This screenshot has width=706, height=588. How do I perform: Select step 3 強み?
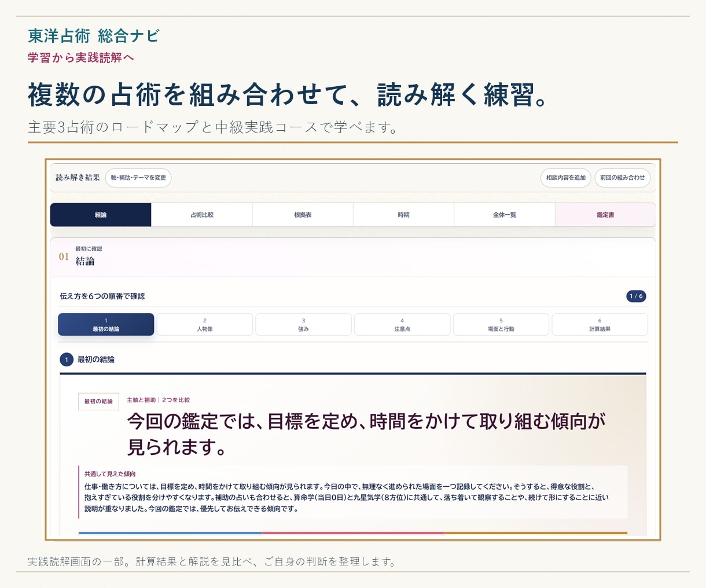303,325
